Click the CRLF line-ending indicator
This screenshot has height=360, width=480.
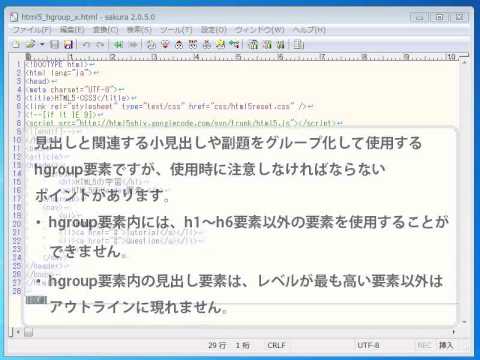click(277, 345)
